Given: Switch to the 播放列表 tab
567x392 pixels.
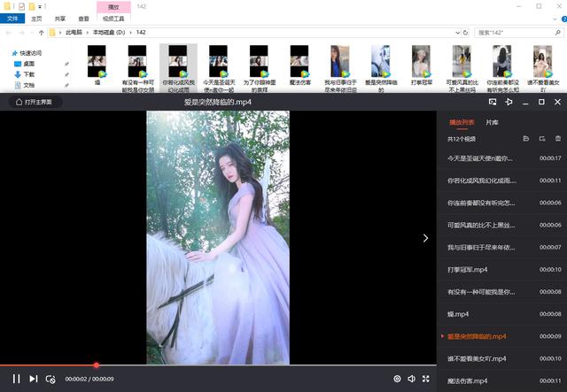Looking at the screenshot, I should (462, 122).
